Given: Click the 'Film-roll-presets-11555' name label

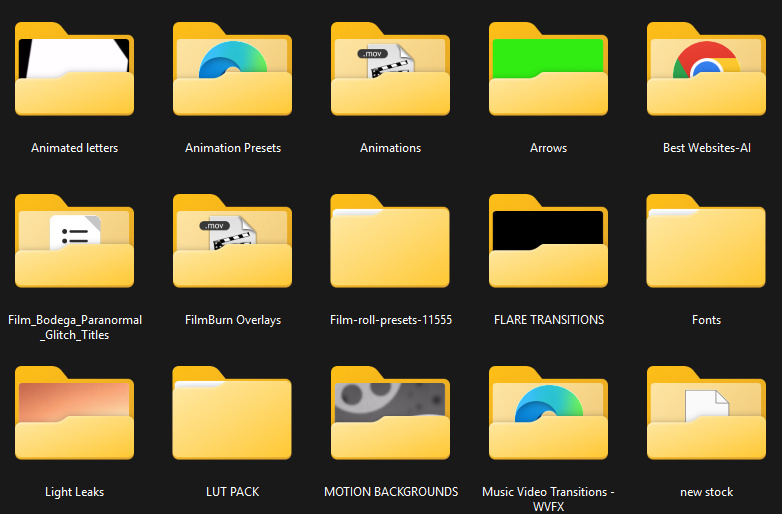Looking at the screenshot, I should coord(391,320).
